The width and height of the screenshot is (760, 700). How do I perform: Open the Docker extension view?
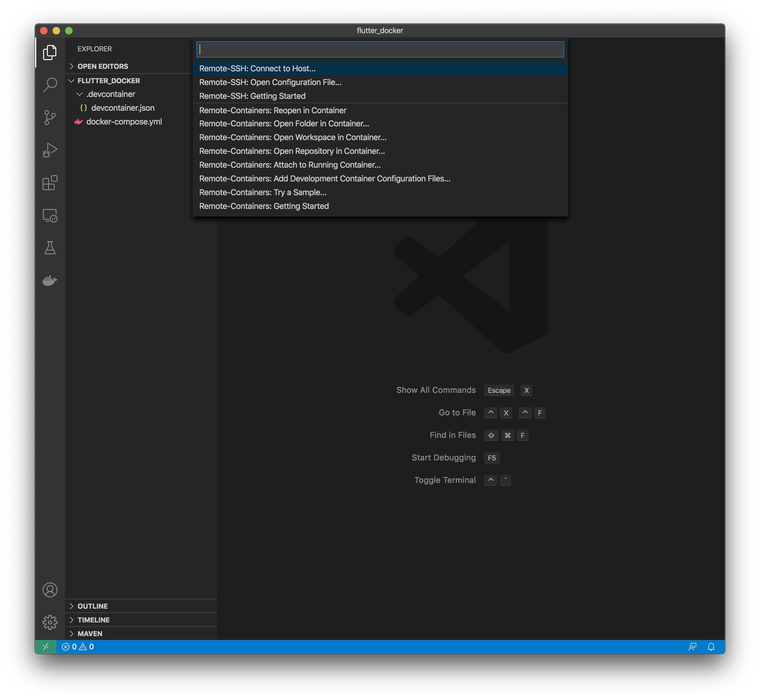[50, 280]
